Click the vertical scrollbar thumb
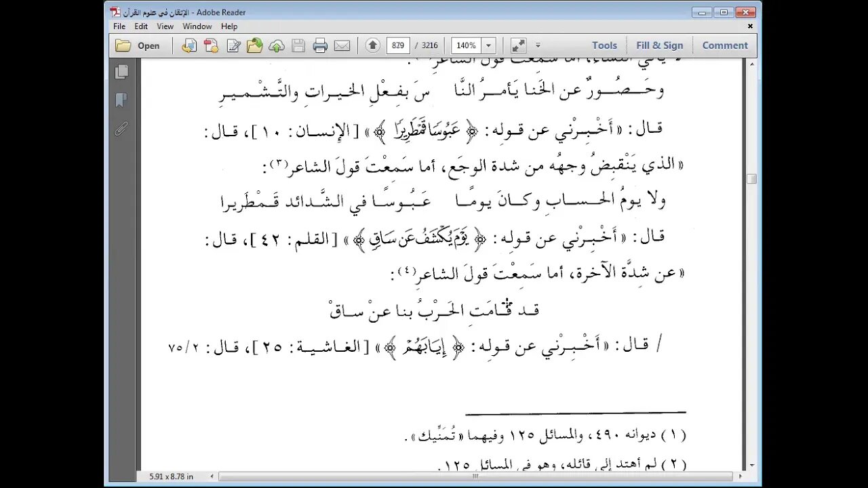The width and height of the screenshot is (868, 488). (x=751, y=179)
